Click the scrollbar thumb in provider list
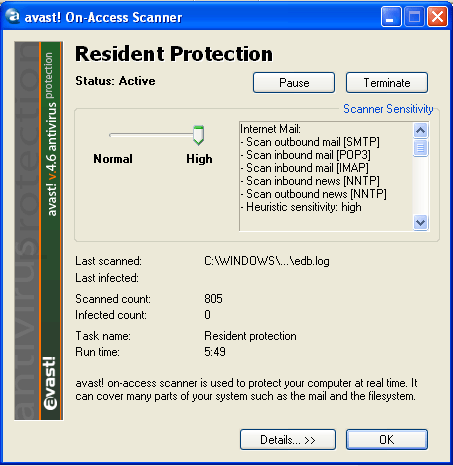 [421, 148]
